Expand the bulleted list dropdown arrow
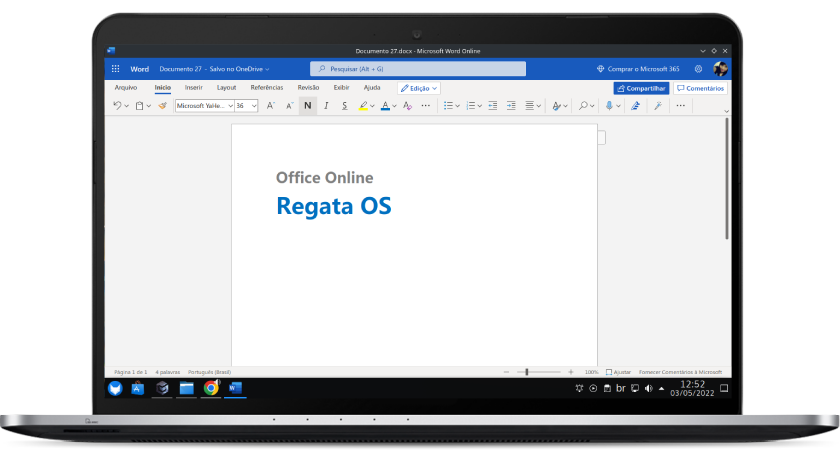The height and width of the screenshot is (454, 840). coord(458,106)
